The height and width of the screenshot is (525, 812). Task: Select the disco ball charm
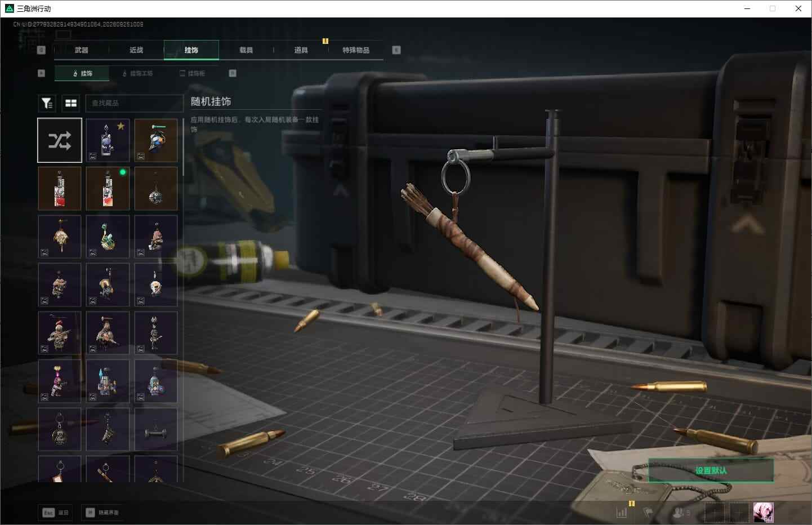156,189
